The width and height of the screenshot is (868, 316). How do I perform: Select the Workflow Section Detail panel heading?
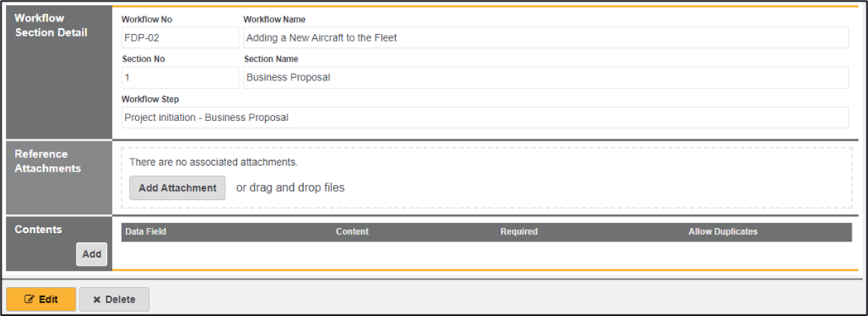[x=51, y=26]
